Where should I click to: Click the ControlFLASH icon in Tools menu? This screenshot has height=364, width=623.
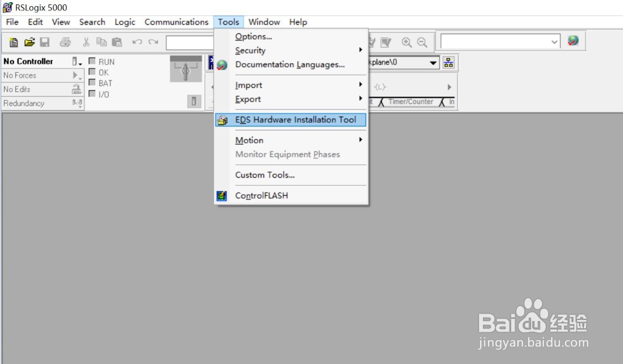tap(222, 195)
